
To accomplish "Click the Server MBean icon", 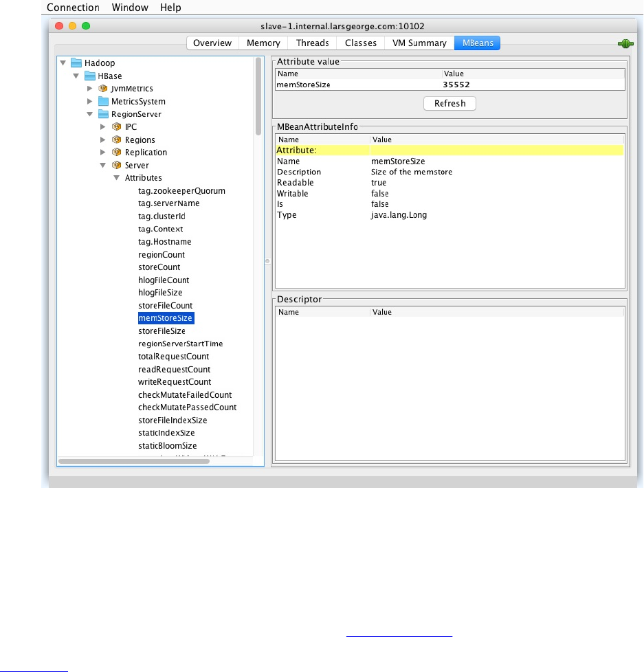I will point(117,165).
